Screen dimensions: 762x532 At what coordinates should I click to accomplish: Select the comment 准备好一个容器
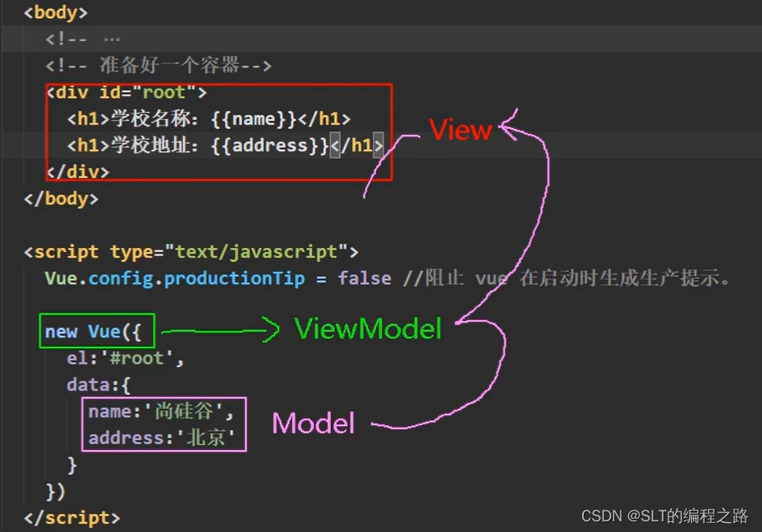coord(169,65)
